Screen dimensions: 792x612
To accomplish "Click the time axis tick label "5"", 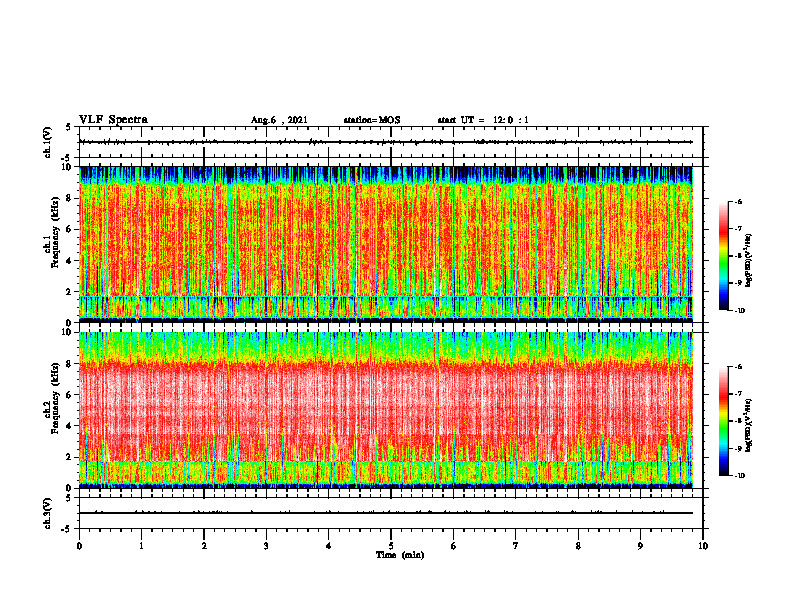I will [x=391, y=546].
